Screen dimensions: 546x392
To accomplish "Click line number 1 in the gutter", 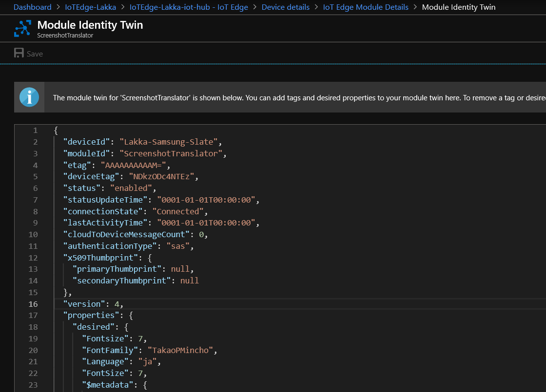I will point(35,131).
